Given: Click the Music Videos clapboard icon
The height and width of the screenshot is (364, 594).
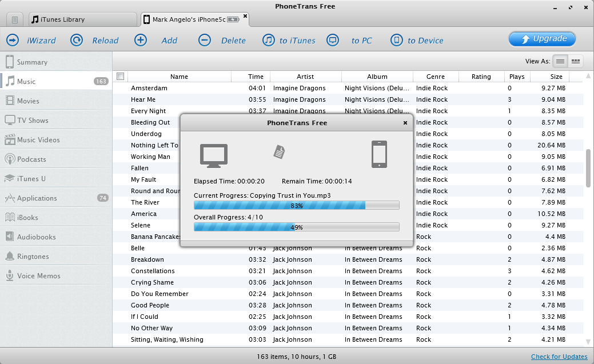Looking at the screenshot, I should click(10, 139).
